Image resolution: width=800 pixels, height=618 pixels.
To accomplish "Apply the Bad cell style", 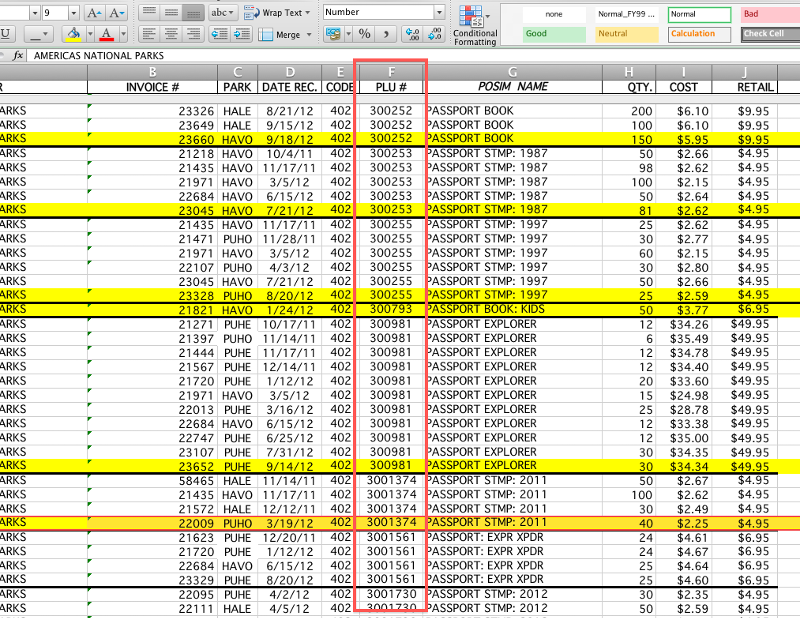I will point(770,14).
